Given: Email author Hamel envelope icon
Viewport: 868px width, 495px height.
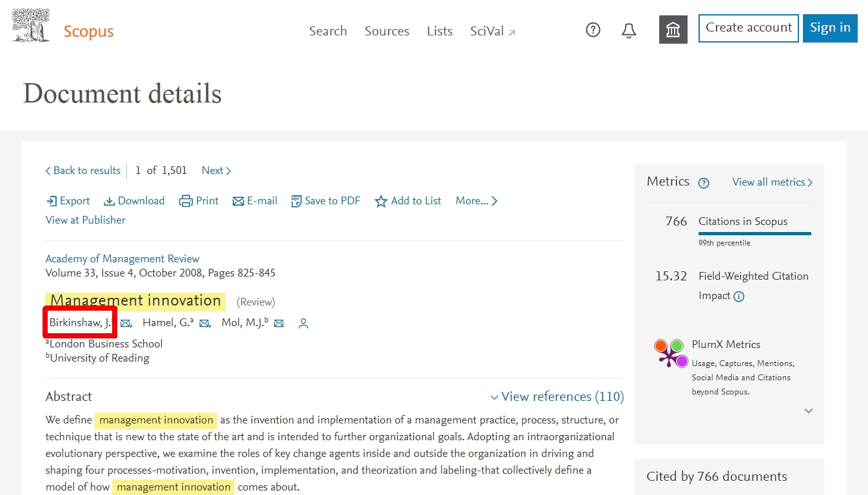Looking at the screenshot, I should click(x=204, y=323).
